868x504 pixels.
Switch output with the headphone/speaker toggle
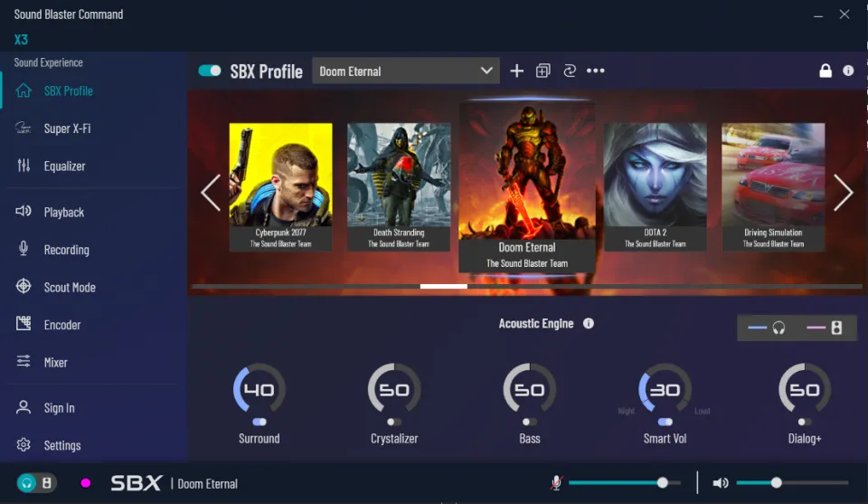(x=36, y=483)
